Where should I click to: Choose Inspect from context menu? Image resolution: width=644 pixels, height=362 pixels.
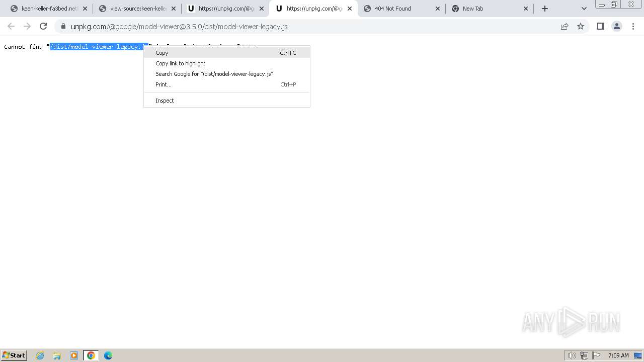227,101
